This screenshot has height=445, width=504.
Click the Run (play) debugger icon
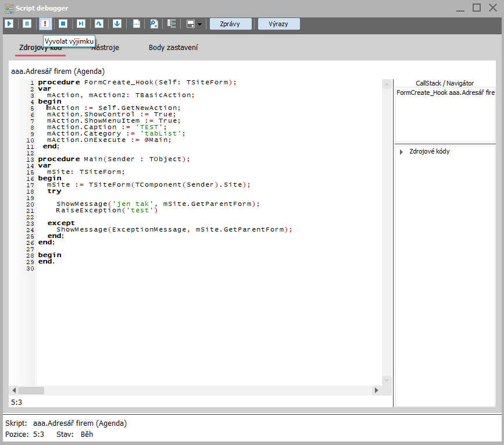tap(9, 24)
